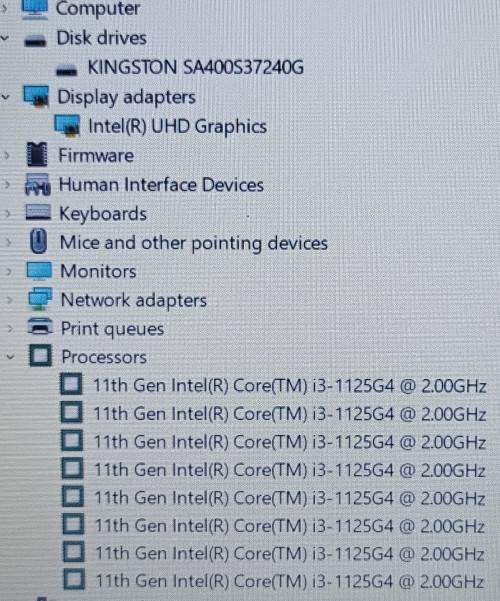This screenshot has width=500, height=601.
Task: Click the Firmware chip icon
Action: tap(38, 154)
